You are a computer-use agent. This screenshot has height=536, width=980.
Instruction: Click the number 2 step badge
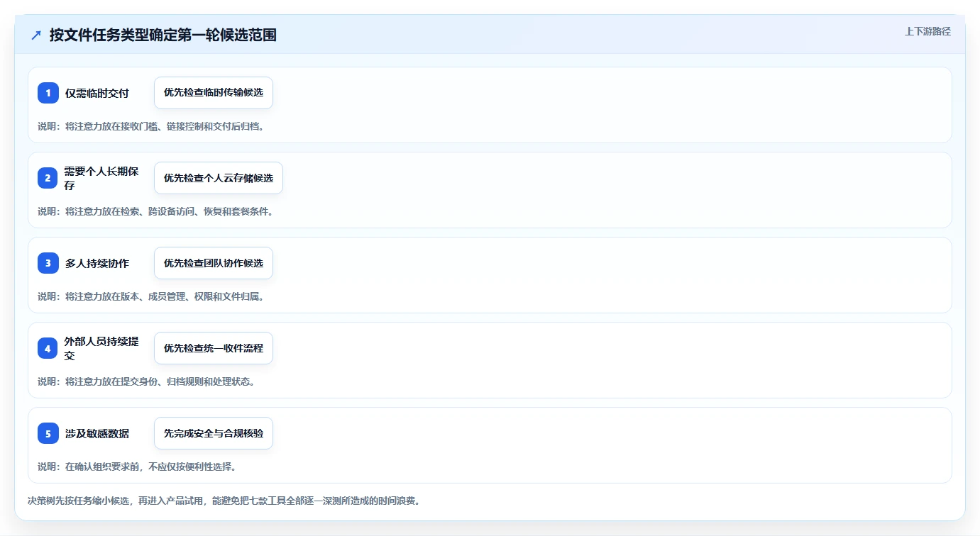pyautogui.click(x=48, y=178)
